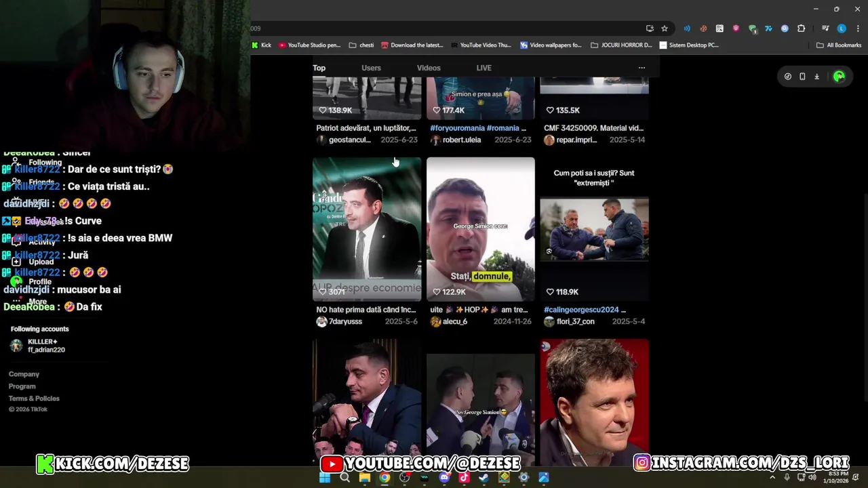Open the cookie extension icon
The image size is (868, 488).
(x=703, y=28)
